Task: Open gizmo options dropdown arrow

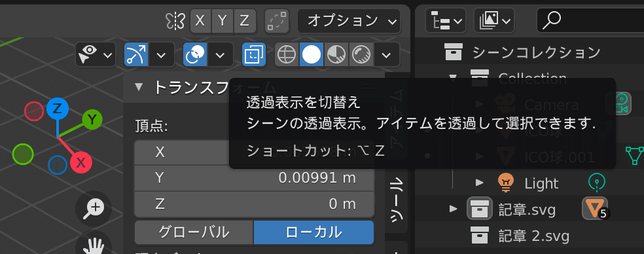Action: pyautogui.click(x=161, y=55)
